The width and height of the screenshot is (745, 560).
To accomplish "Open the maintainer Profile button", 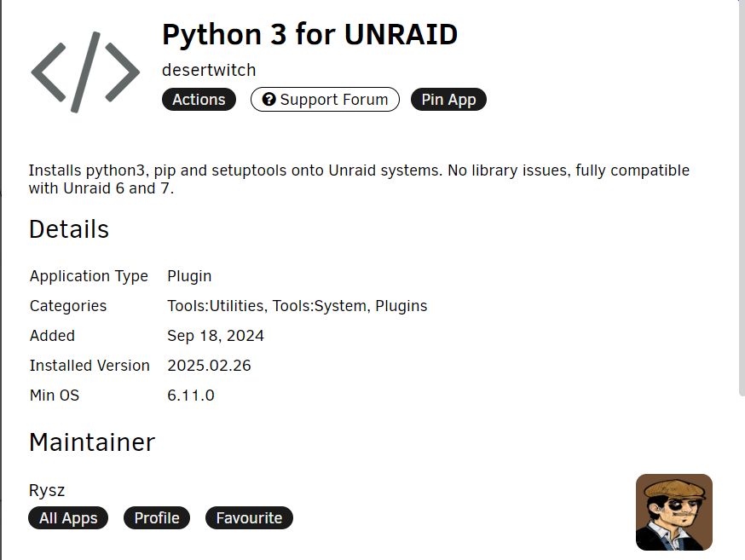I will tap(157, 517).
